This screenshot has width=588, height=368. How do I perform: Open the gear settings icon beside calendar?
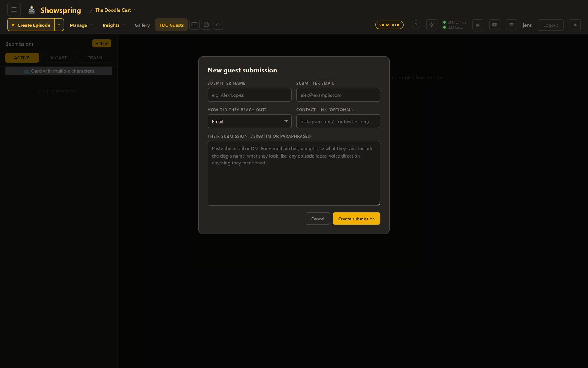[218, 25]
